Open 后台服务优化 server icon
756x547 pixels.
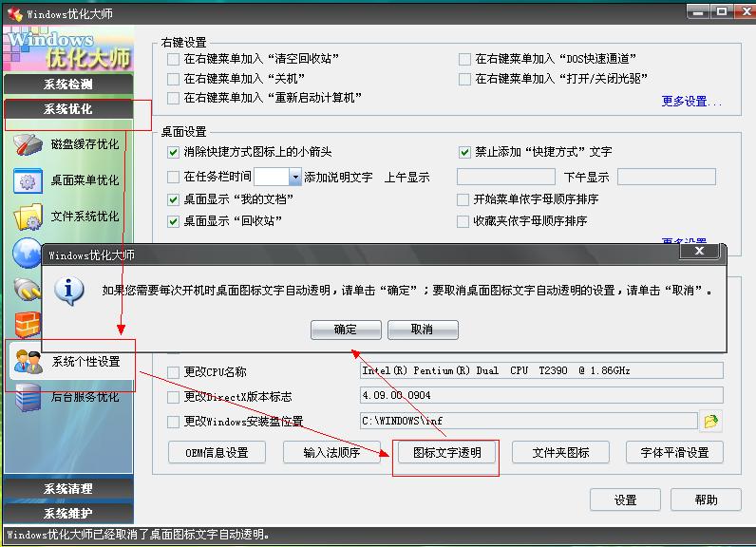(28, 397)
